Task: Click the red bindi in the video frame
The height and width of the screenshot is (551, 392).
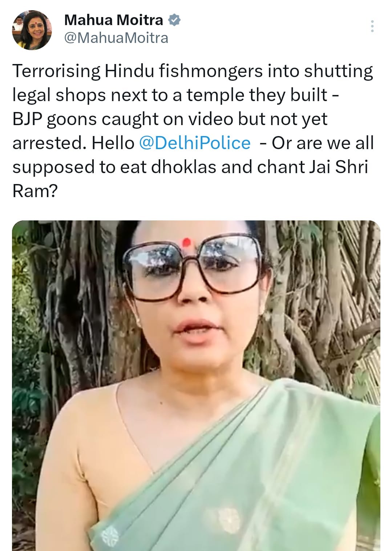Action: 187,242
